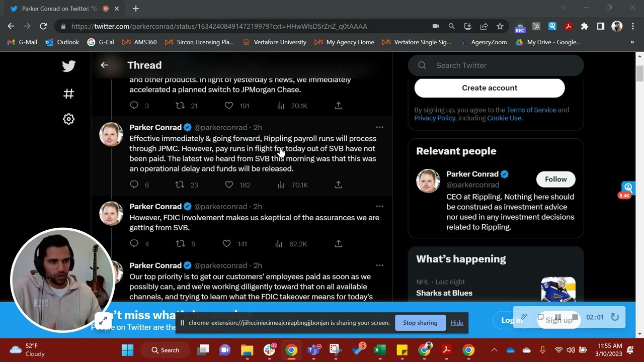Image resolution: width=644 pixels, height=362 pixels.
Task: Share the FDIC skeptical tweet
Action: [339, 243]
